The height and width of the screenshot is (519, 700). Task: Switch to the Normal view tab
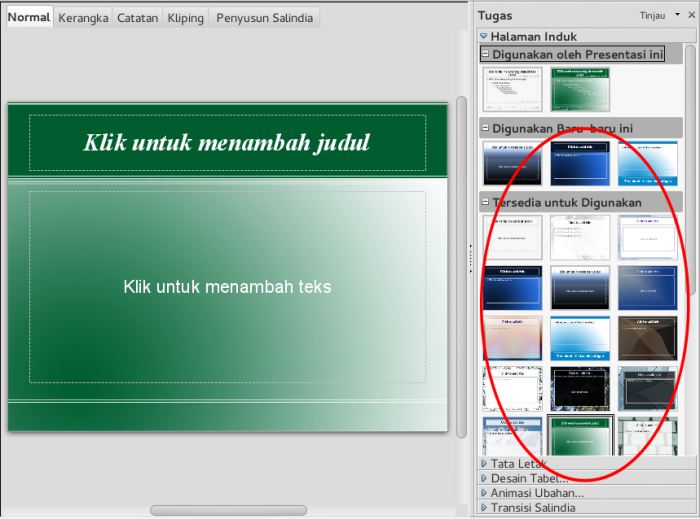click(x=29, y=17)
